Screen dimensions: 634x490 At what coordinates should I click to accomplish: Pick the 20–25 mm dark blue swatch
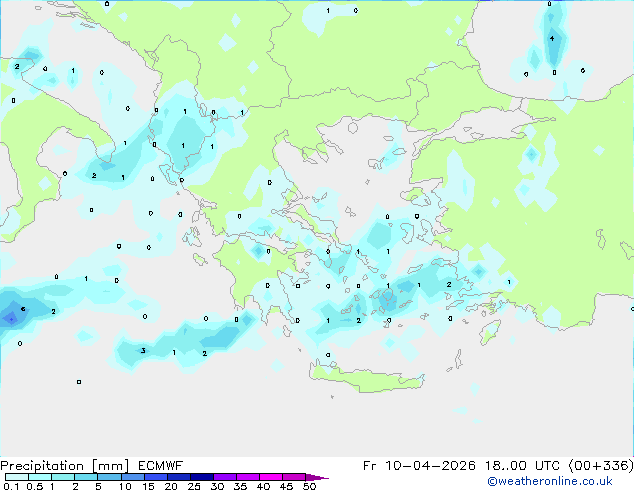point(178,477)
